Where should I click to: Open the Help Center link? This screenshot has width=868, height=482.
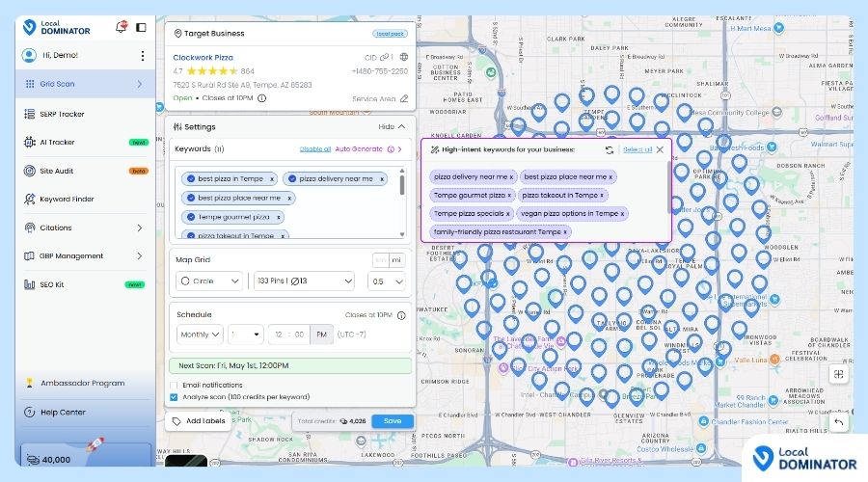[x=63, y=413]
